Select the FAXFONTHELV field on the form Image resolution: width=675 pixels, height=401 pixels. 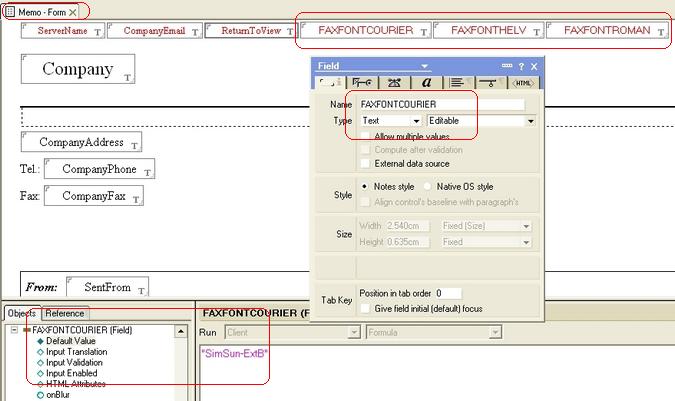point(489,31)
